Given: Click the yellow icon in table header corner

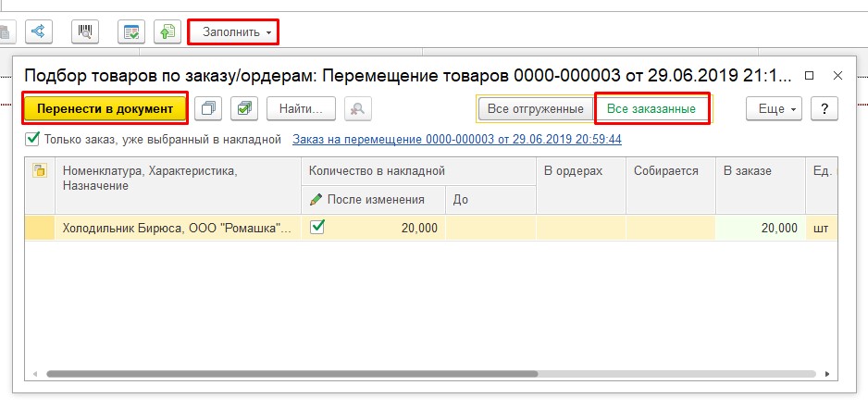Looking at the screenshot, I should (x=39, y=171).
